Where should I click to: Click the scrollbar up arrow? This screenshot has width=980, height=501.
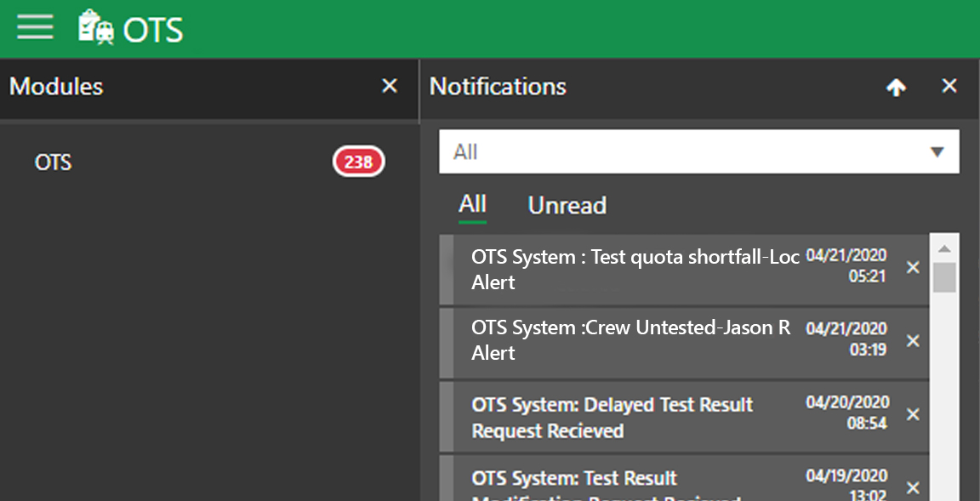click(x=944, y=248)
